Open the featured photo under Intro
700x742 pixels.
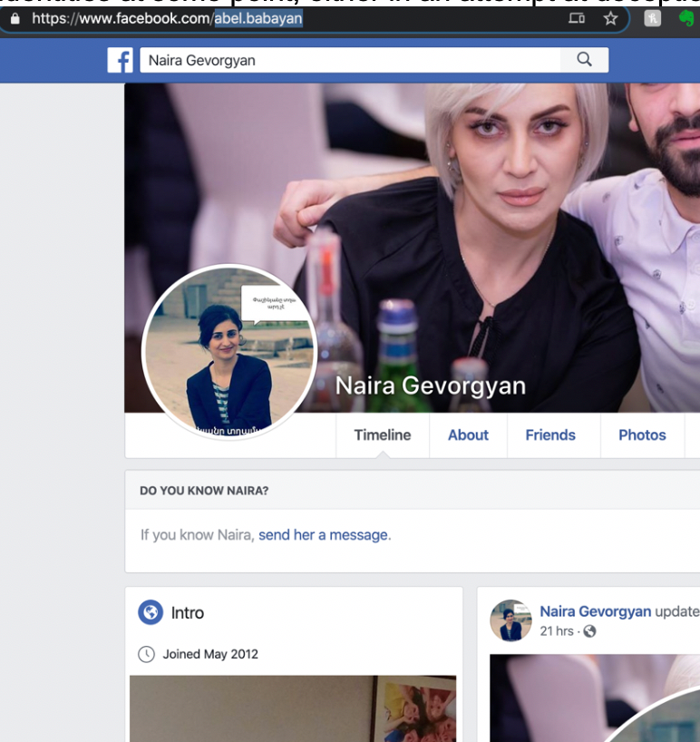pos(293,708)
